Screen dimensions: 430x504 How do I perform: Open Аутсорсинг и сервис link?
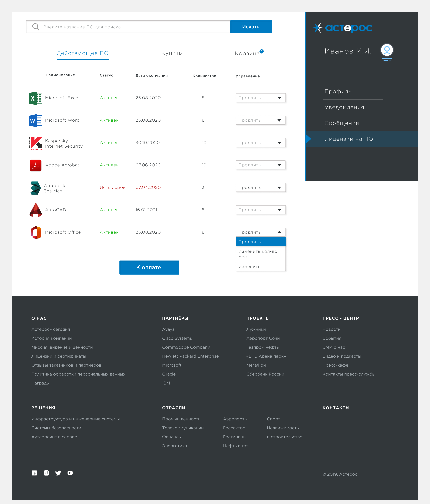click(x=54, y=437)
